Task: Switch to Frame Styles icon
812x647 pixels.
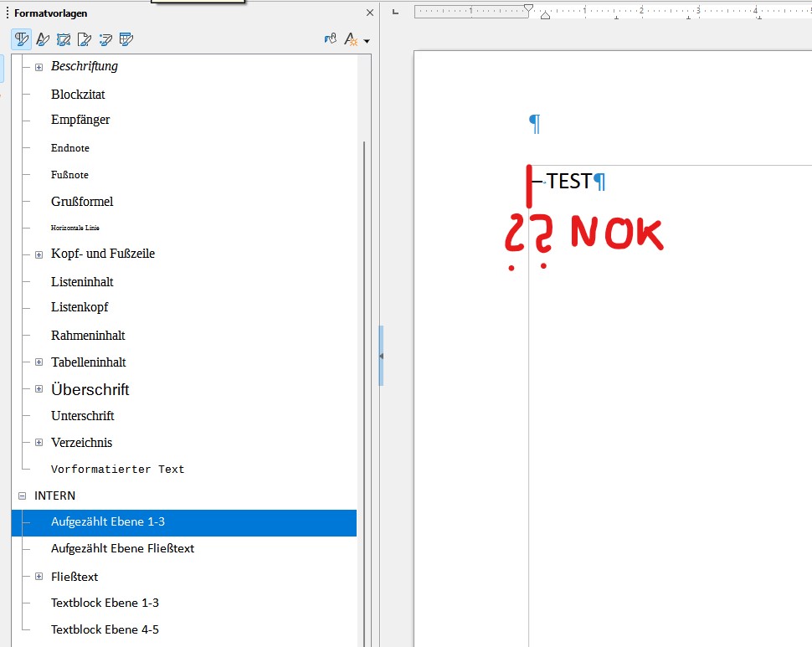Action: [x=64, y=39]
